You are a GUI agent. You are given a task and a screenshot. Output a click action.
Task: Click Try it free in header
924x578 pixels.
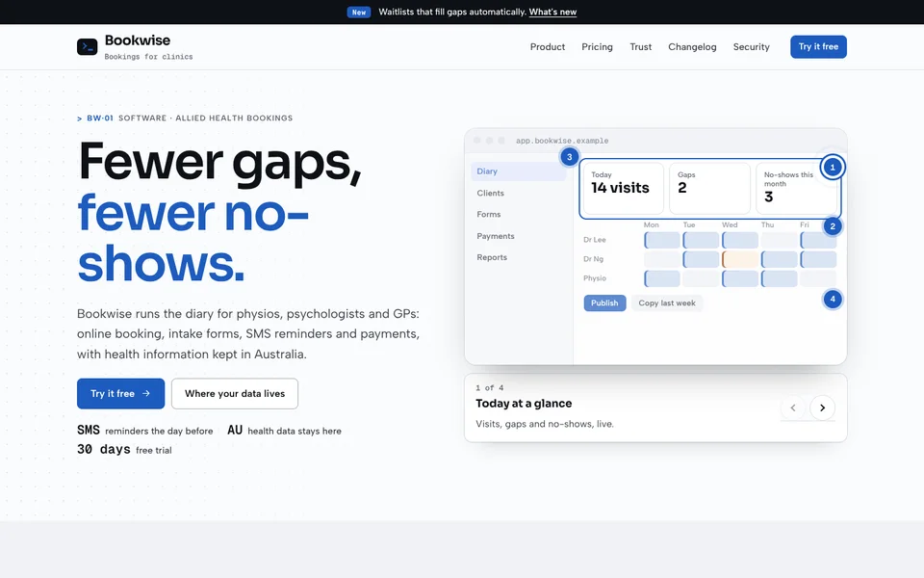tap(818, 46)
